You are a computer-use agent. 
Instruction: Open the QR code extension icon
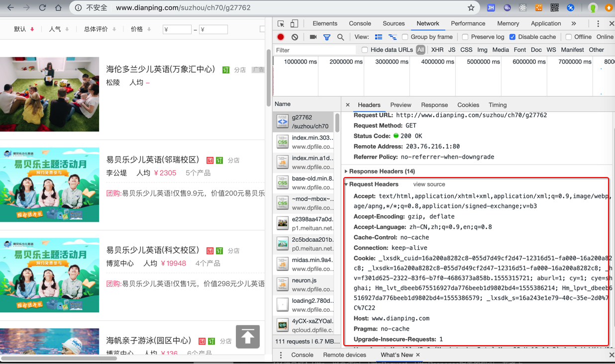coord(554,8)
